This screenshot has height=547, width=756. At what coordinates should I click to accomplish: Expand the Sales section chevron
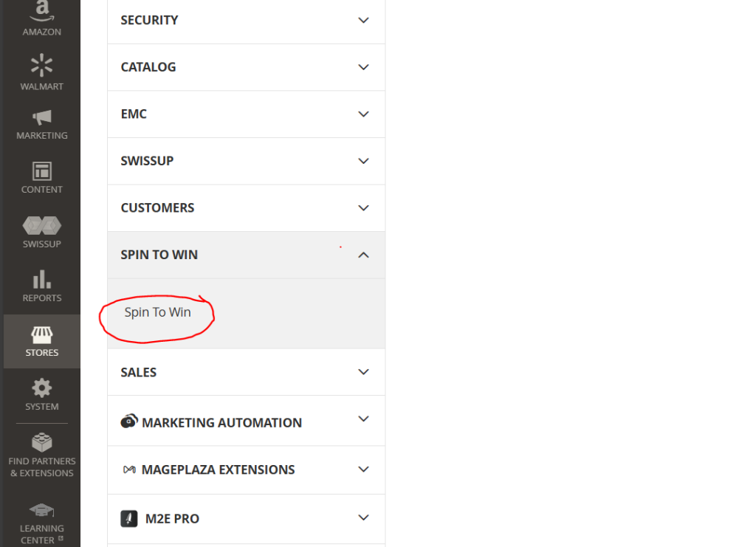(363, 372)
